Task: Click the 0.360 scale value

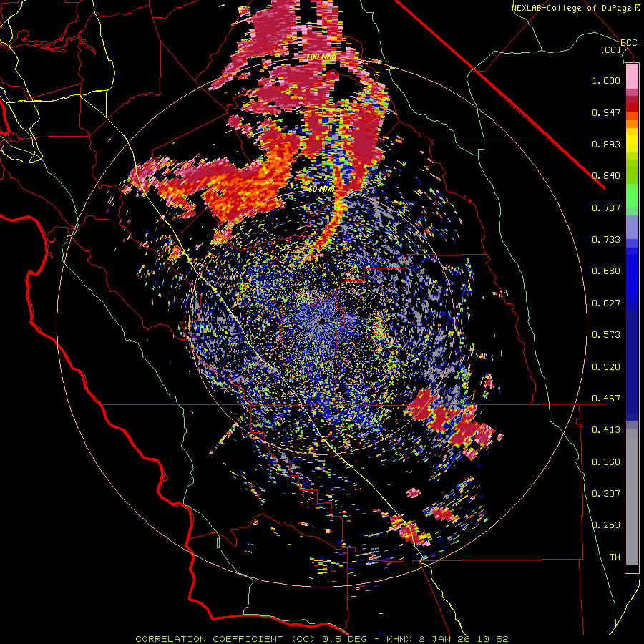Action: pyautogui.click(x=606, y=462)
